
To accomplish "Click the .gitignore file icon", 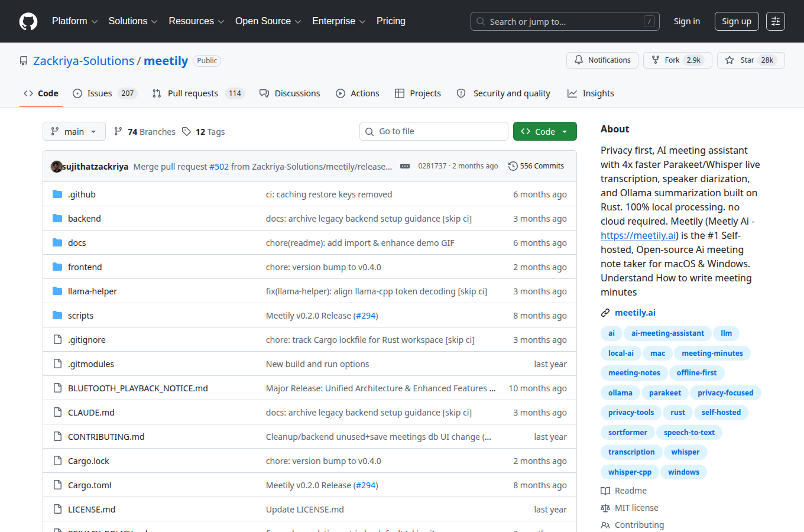I will 57,340.
